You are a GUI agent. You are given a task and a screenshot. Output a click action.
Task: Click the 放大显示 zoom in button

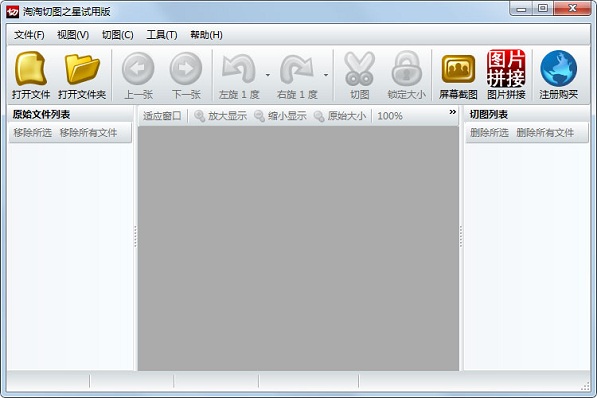pyautogui.click(x=220, y=116)
